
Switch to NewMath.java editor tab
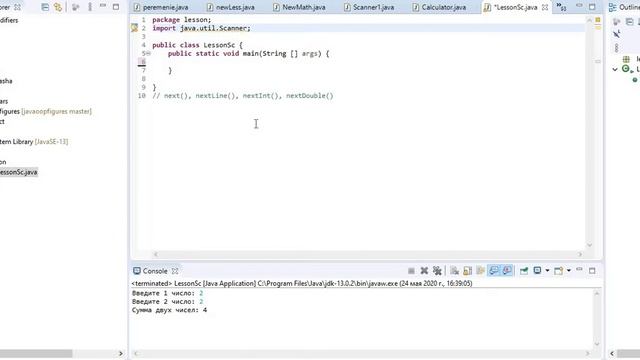coord(299,7)
